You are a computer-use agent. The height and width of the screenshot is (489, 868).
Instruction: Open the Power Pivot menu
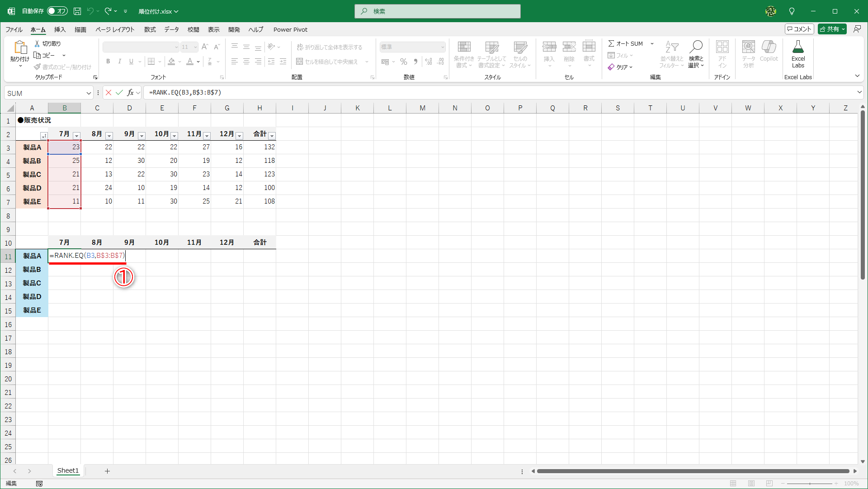pos(290,29)
